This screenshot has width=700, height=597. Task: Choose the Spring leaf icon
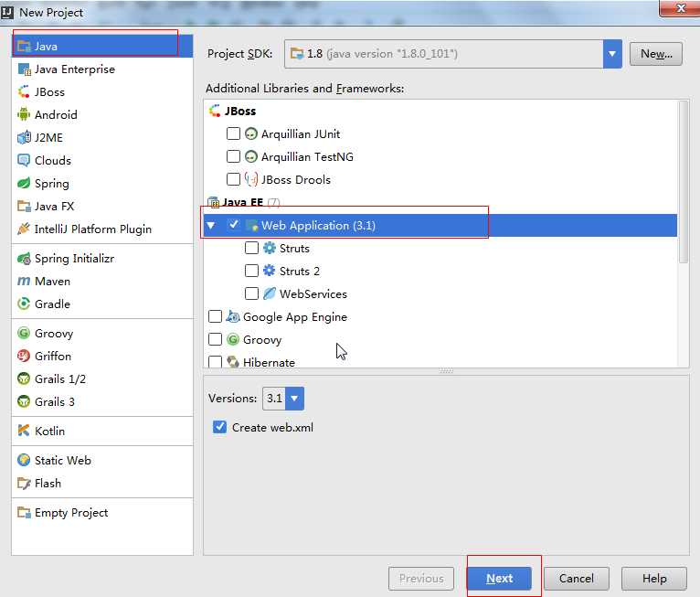click(24, 183)
